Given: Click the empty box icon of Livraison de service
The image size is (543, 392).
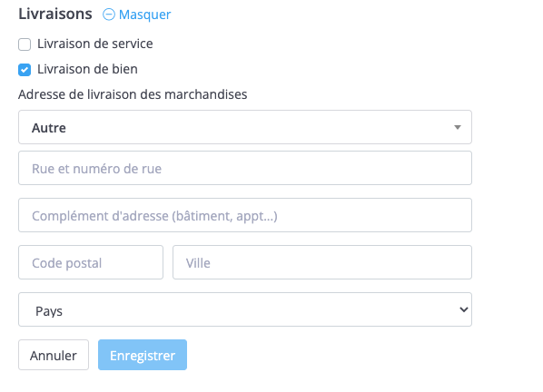Looking at the screenshot, I should (x=25, y=44).
